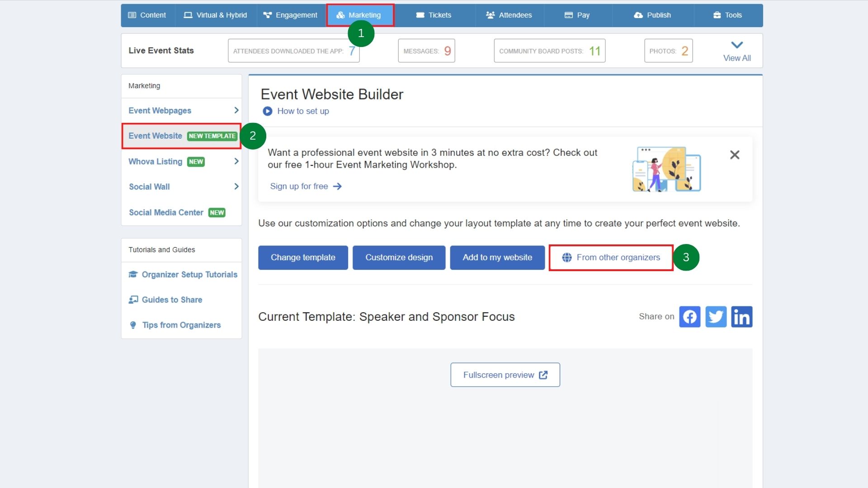This screenshot has height=488, width=868.
Task: Expand the Whova Listing options
Action: click(x=236, y=161)
